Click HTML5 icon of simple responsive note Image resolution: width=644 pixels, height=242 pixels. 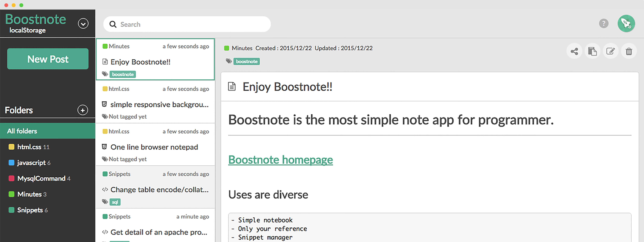pos(105,104)
